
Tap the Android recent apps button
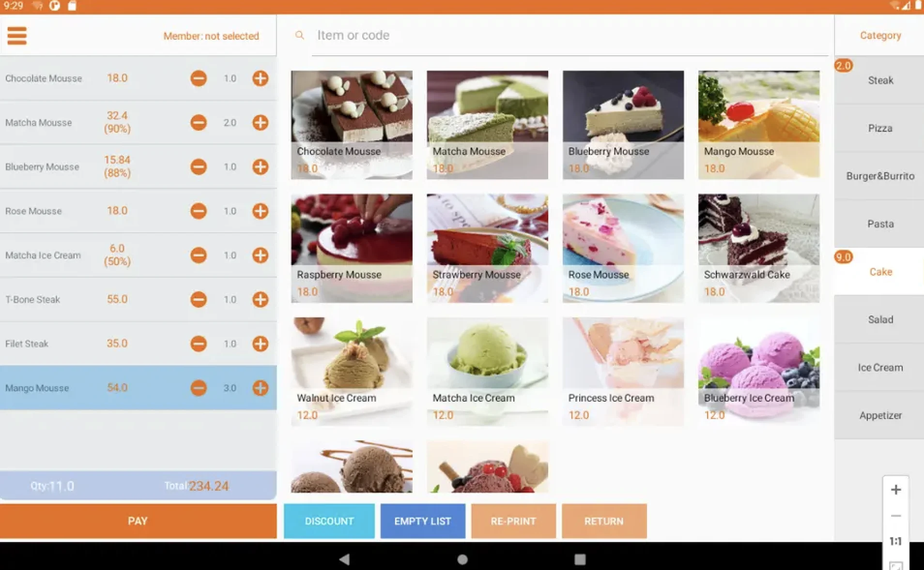click(580, 559)
